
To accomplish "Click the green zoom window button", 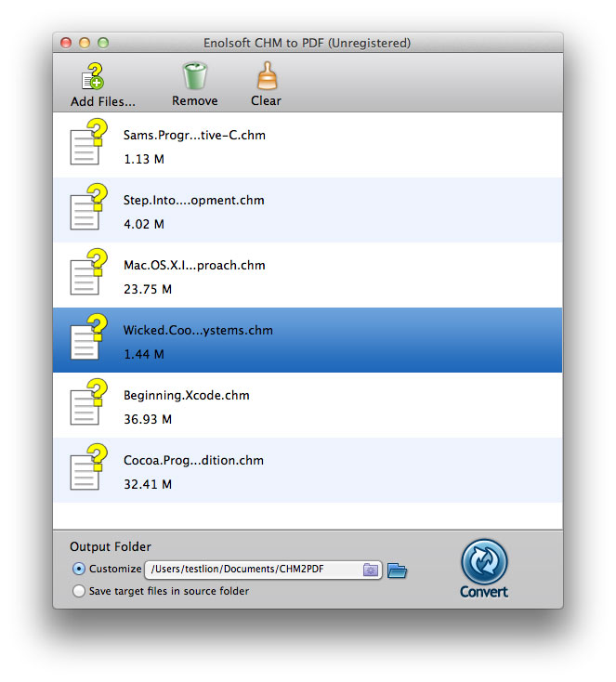I will click(x=103, y=43).
